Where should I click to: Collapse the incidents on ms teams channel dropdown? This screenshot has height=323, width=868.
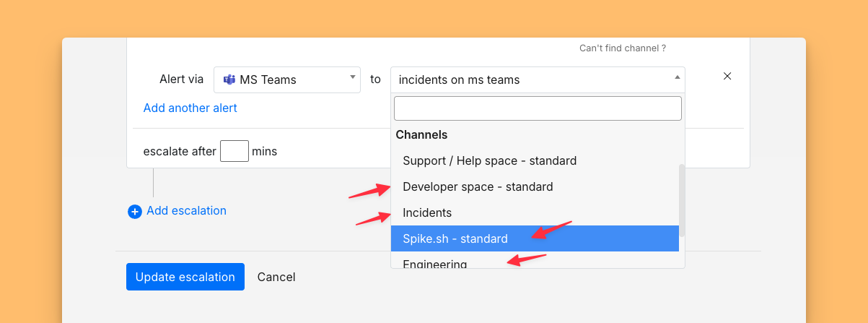[538, 79]
